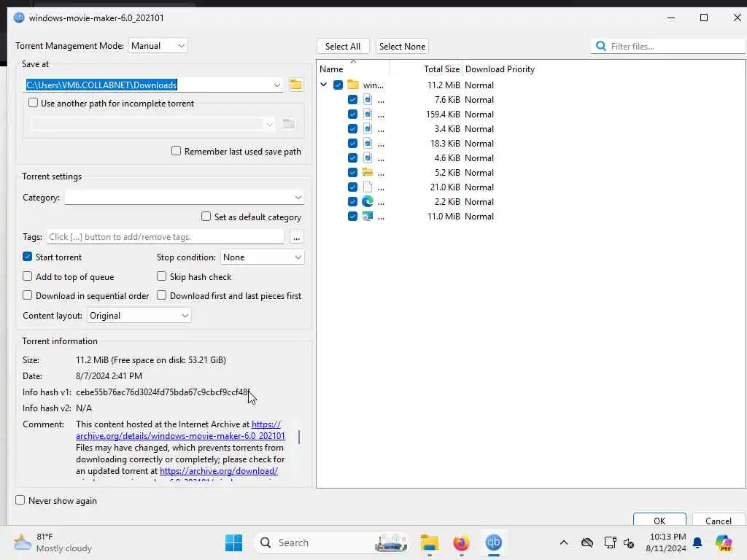This screenshot has width=747, height=560.
Task: Click the file icon in the 18.3 KiB row
Action: tap(368, 143)
